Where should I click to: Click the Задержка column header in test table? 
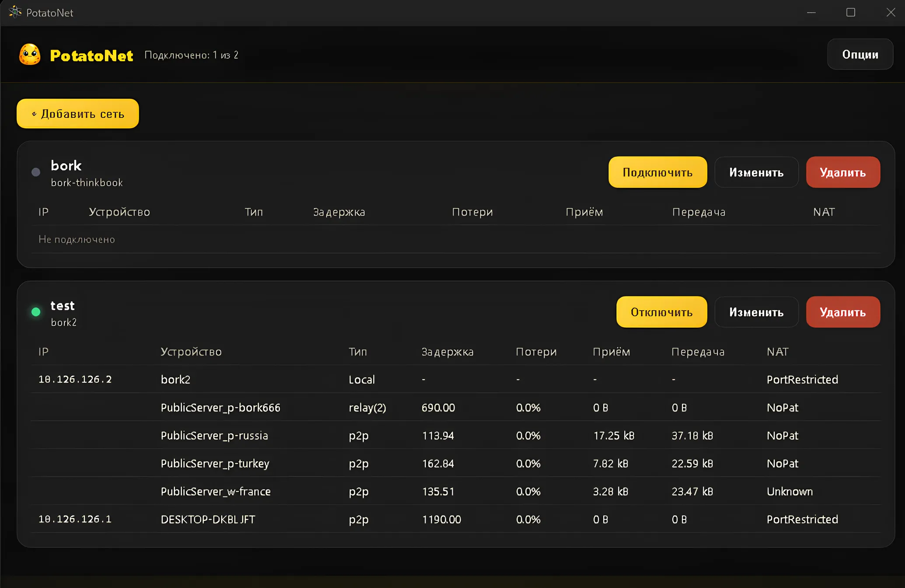point(447,352)
